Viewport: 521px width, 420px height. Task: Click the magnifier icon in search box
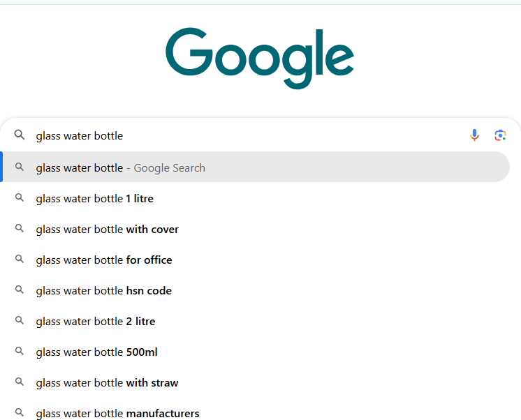click(20, 135)
